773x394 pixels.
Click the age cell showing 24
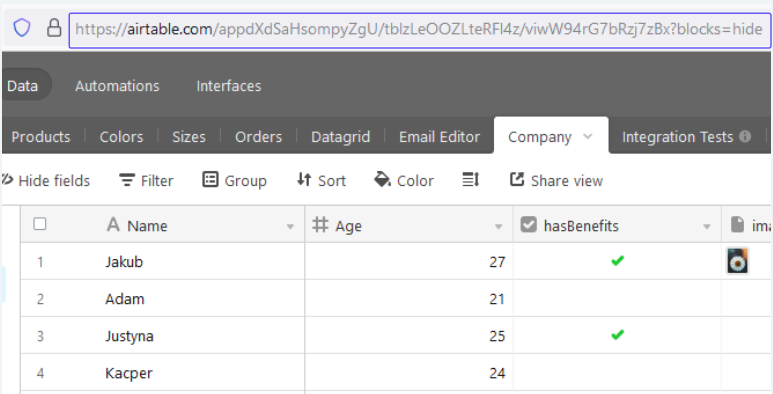point(409,372)
